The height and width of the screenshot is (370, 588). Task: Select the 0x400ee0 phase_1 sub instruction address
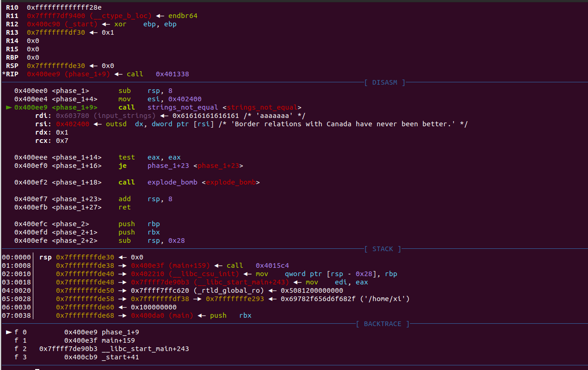pos(31,91)
